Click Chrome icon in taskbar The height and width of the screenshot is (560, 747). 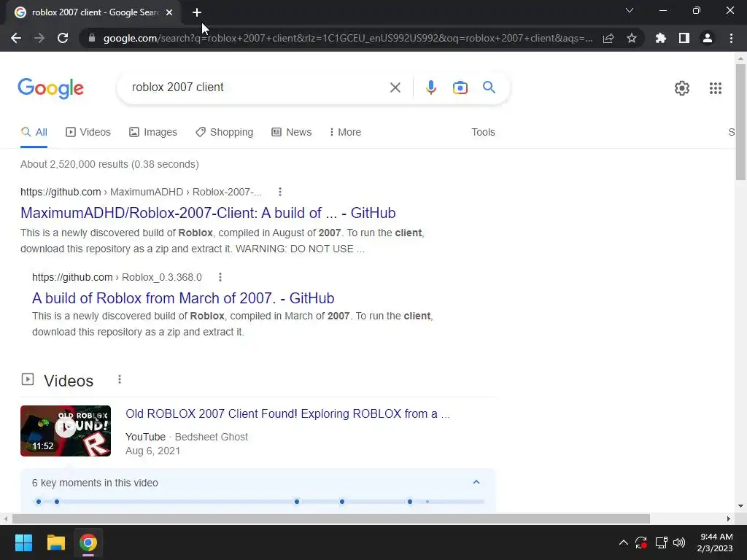pos(88,542)
